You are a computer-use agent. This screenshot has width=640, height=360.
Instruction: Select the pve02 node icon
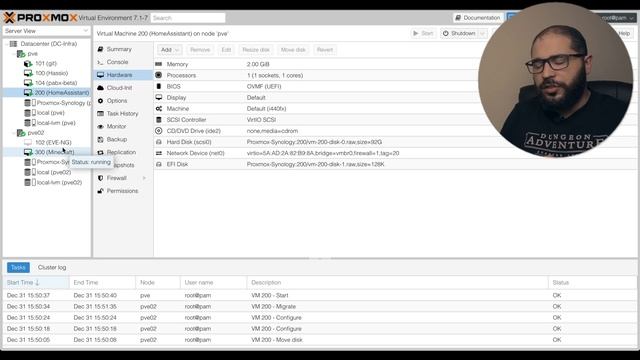tap(21, 133)
